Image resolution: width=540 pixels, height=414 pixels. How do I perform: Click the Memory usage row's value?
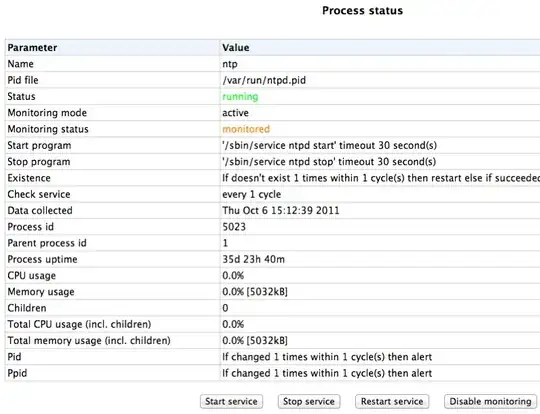(x=255, y=292)
